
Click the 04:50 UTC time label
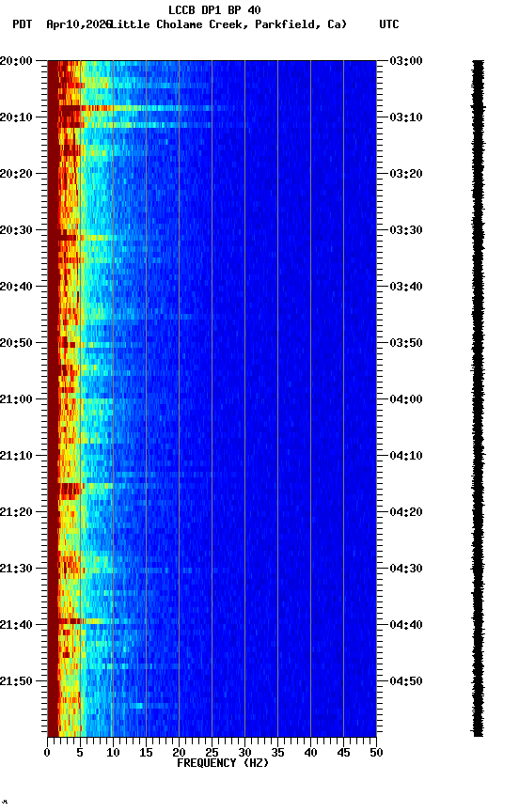coord(406,681)
